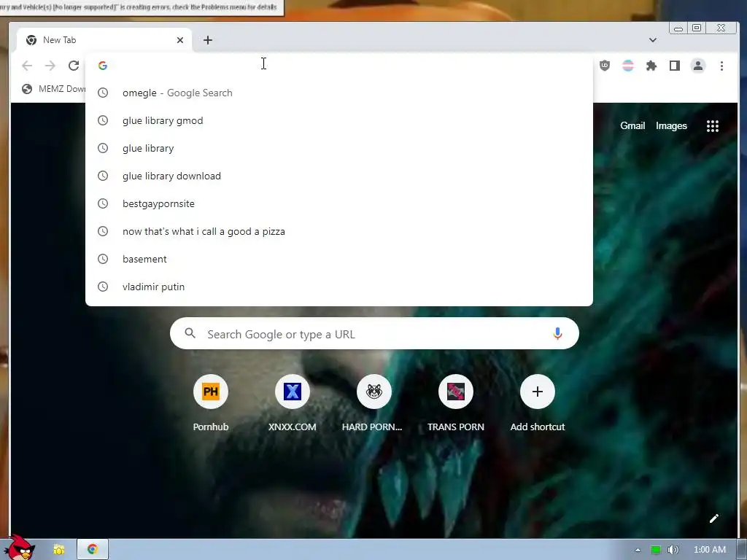Open the Extensions puzzle piece menu
The width and height of the screenshot is (747, 560).
tap(651, 66)
